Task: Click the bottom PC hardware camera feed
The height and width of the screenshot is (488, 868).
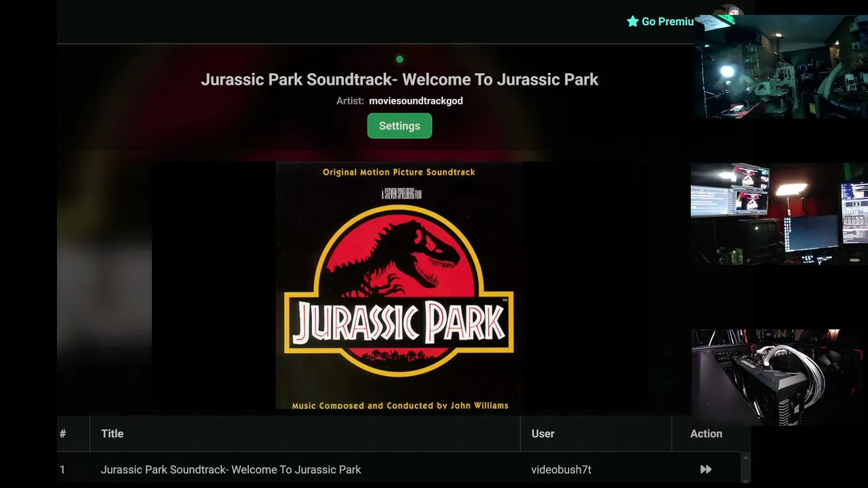Action: pos(780,378)
